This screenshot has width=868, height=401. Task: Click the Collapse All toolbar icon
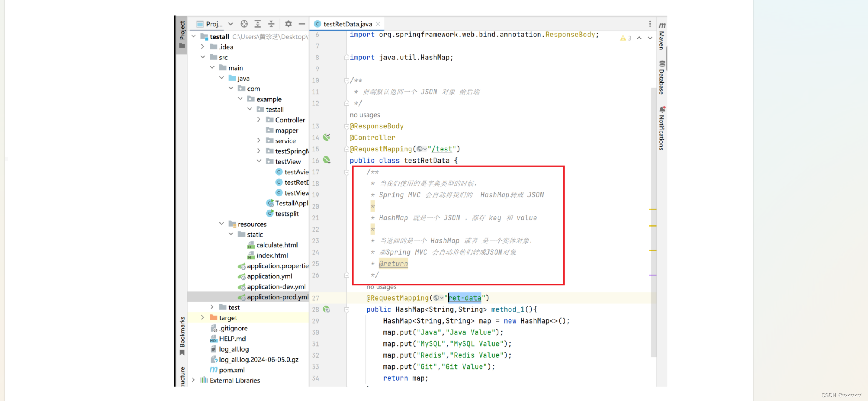[271, 24]
